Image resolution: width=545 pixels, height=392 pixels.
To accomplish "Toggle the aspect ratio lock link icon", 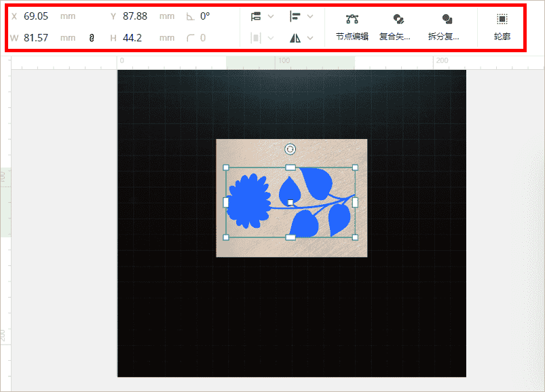I will [92, 38].
